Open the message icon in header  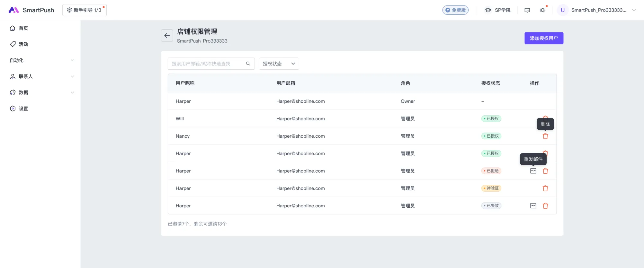coord(527,10)
